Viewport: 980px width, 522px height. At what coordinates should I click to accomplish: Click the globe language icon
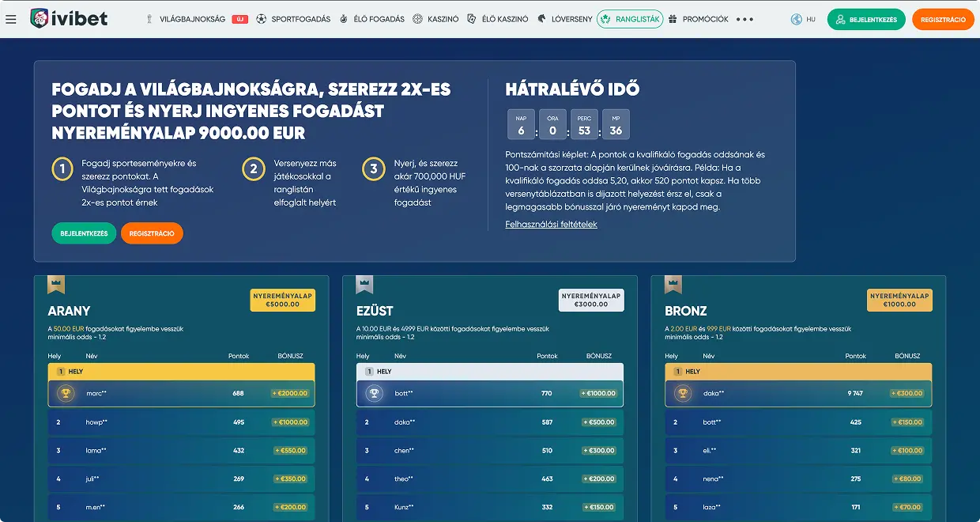[x=796, y=19]
